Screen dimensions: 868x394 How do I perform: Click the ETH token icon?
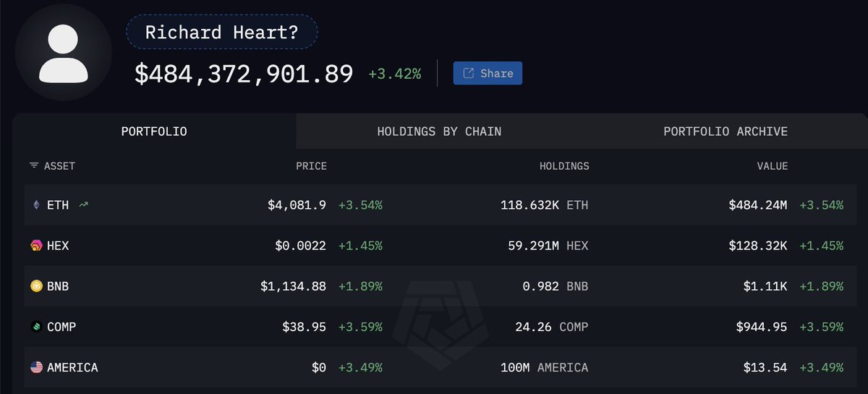36,205
